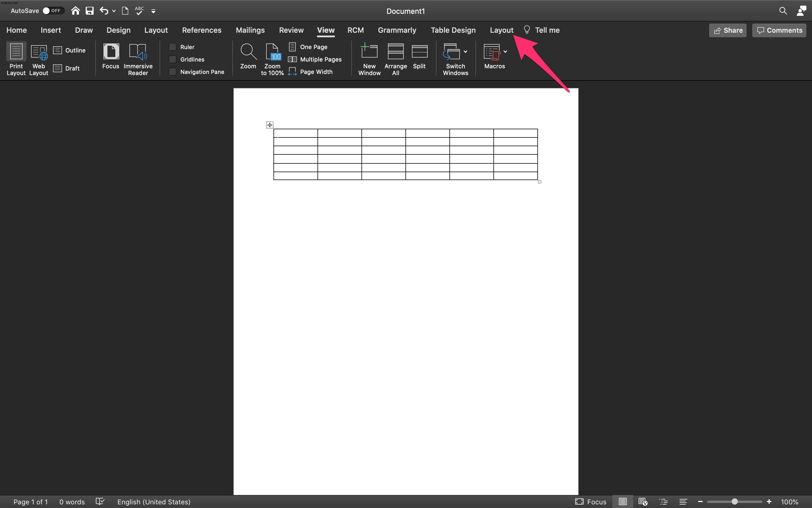
Task: Enter Focus mode from ribbon
Action: (x=111, y=56)
